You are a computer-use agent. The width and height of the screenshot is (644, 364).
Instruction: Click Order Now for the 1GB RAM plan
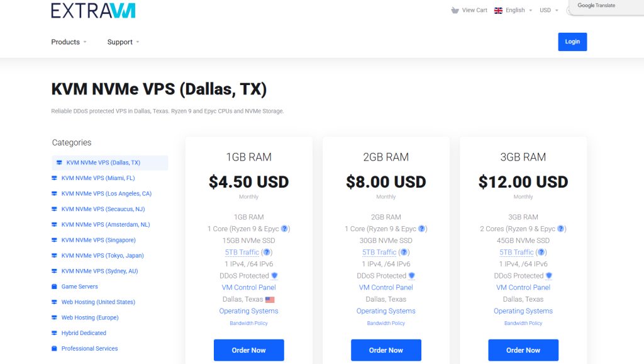pyautogui.click(x=248, y=350)
